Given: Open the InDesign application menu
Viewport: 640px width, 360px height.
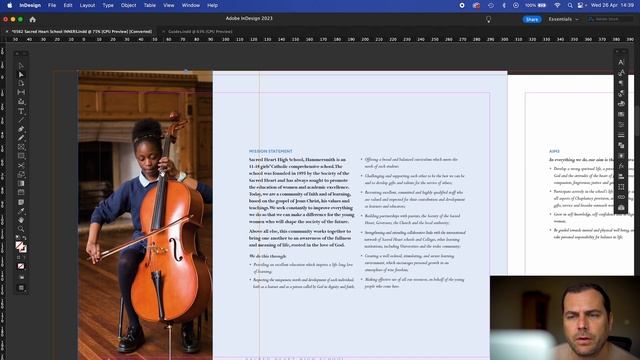Looking at the screenshot, I should [x=30, y=5].
